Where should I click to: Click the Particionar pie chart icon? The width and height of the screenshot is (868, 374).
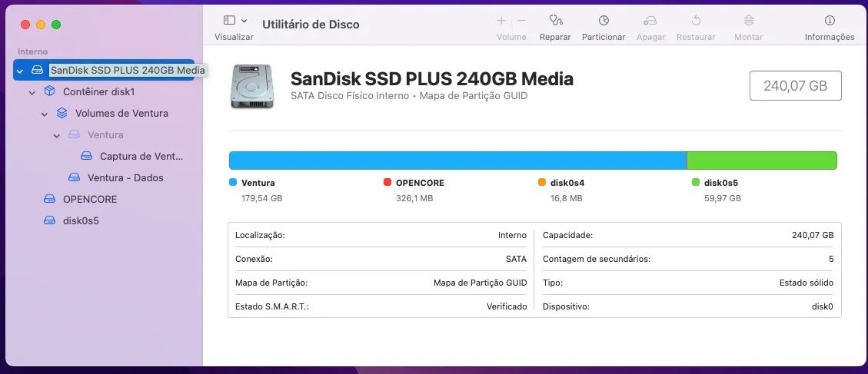click(604, 21)
